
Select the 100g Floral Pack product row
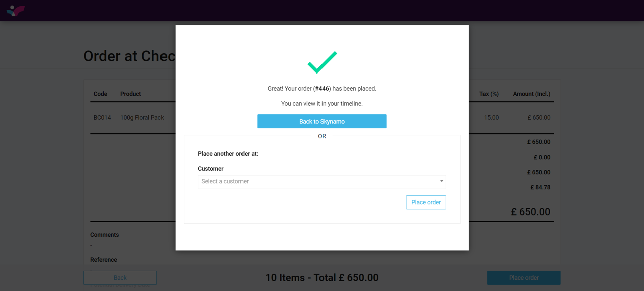(142, 118)
